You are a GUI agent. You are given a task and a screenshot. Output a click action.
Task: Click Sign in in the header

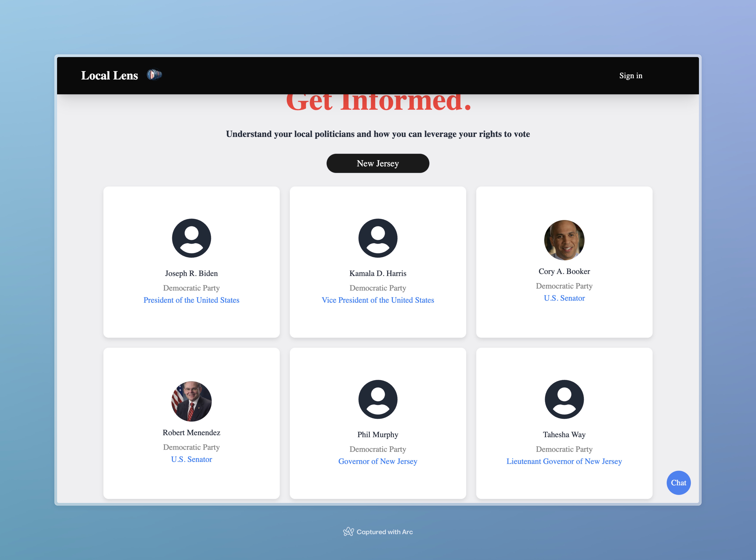point(631,76)
